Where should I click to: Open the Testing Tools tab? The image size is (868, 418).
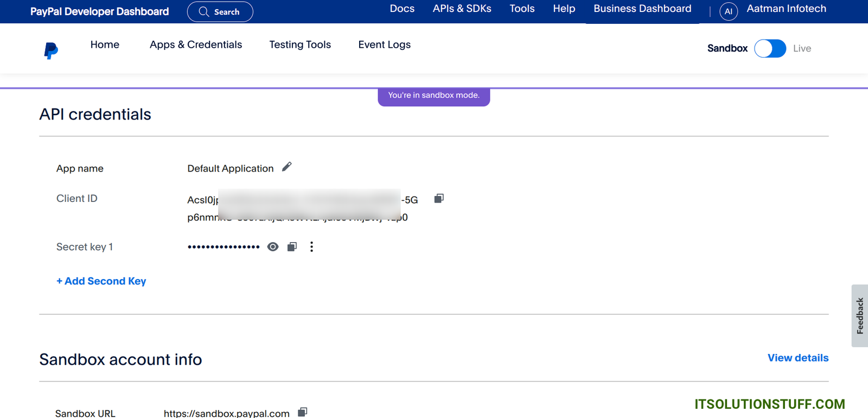[300, 45]
